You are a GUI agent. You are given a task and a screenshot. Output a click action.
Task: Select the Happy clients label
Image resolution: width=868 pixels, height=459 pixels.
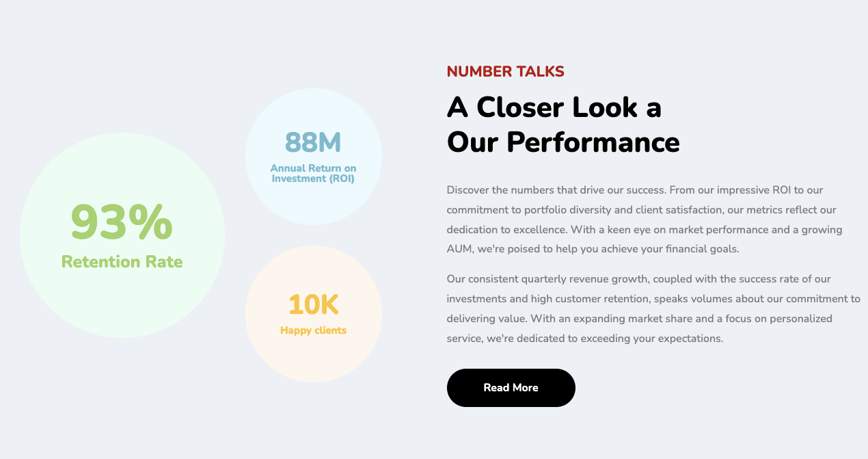[314, 330]
